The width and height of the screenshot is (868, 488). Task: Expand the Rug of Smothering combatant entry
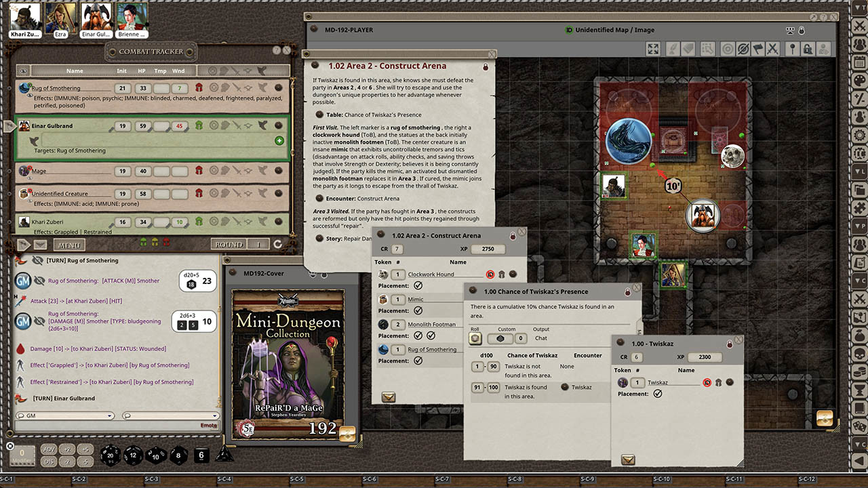[x=9, y=88]
